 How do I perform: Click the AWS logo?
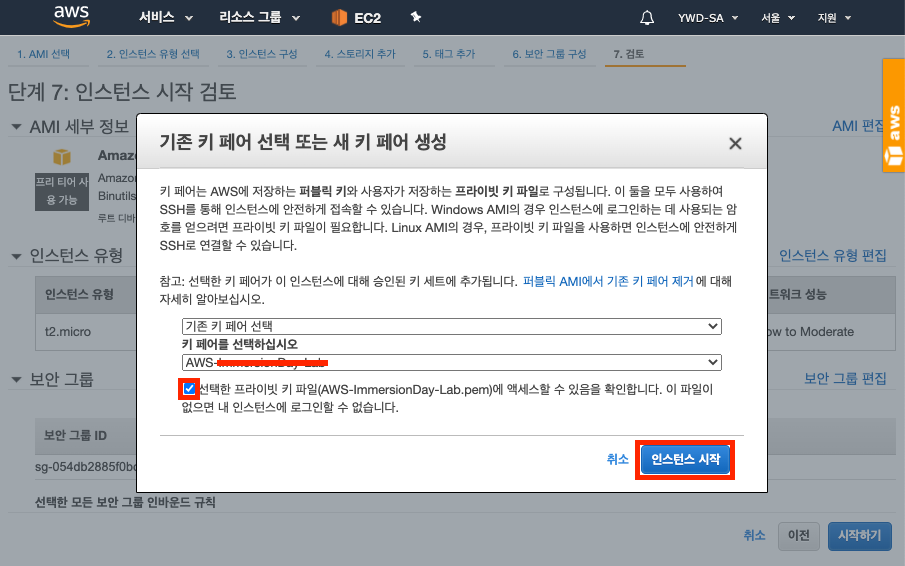coord(72,17)
